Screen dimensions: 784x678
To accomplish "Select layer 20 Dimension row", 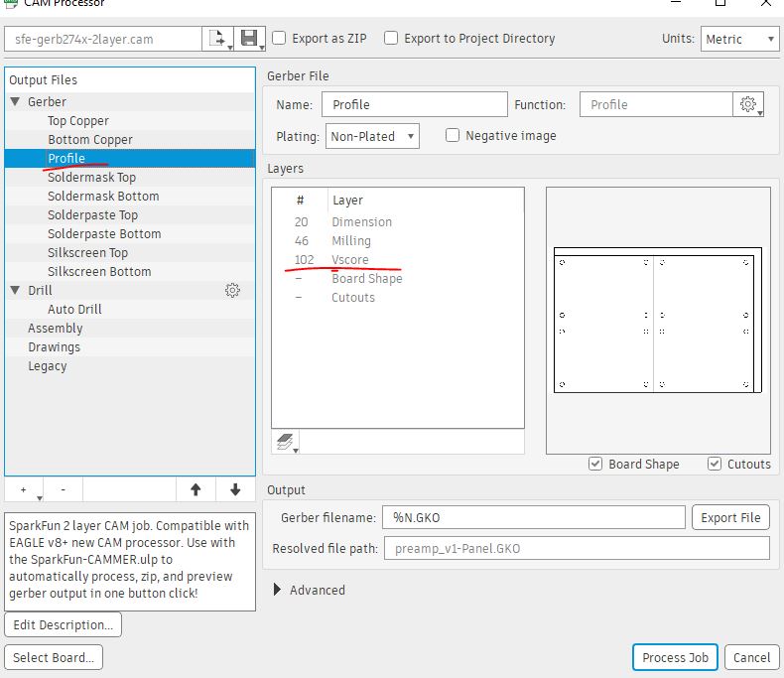I will coord(398,221).
